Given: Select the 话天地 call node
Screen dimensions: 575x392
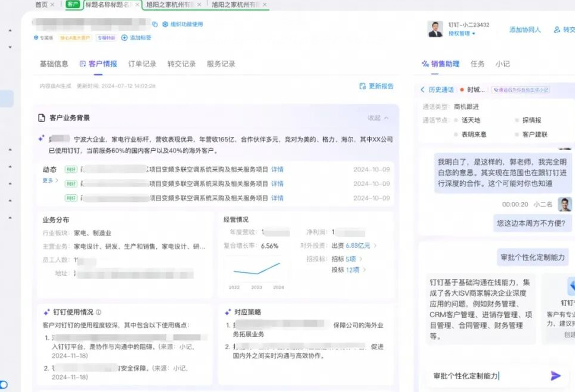Looking at the screenshot, I should (x=470, y=120).
